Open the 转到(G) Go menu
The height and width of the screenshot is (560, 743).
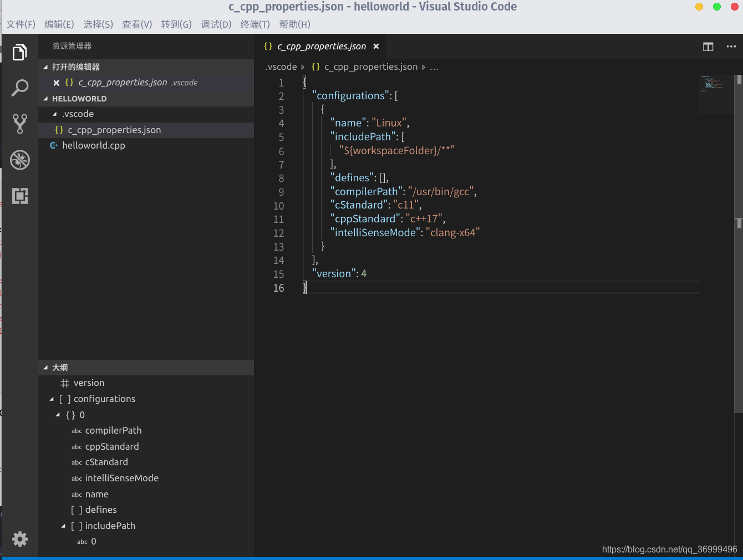click(x=176, y=24)
